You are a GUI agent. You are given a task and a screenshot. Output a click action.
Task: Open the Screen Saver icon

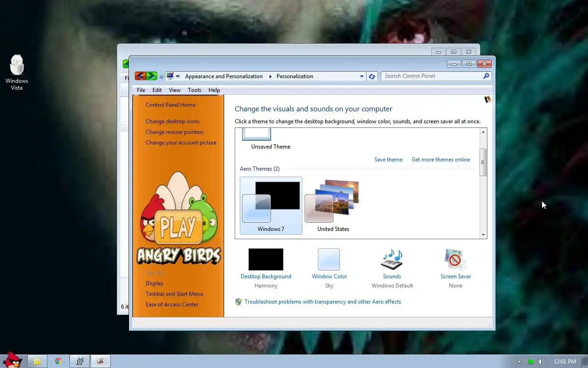pos(455,259)
